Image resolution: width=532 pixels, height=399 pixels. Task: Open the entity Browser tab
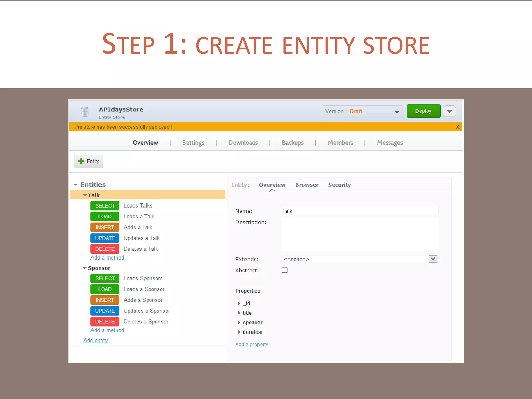tap(307, 185)
